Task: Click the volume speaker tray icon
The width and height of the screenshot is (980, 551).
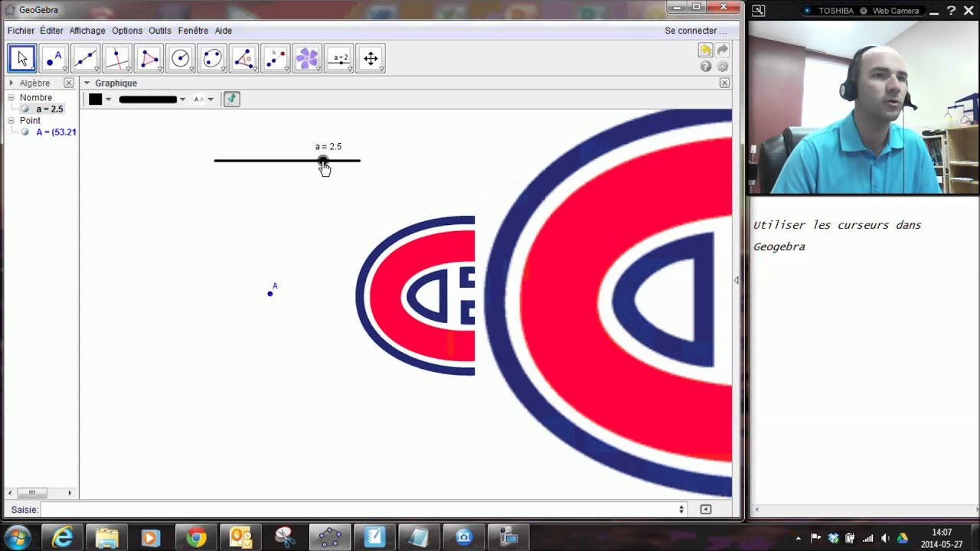Action: pyautogui.click(x=884, y=538)
